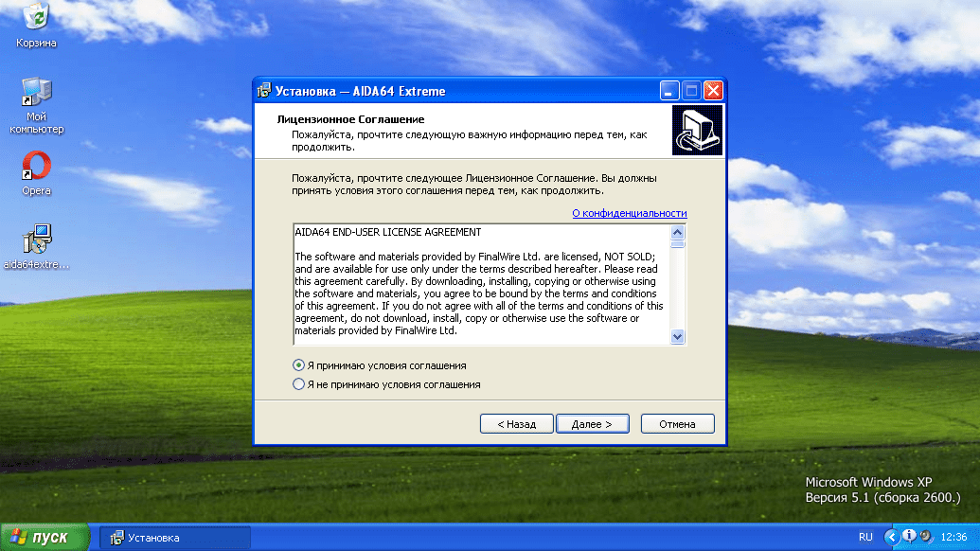The image size is (980, 551).
Task: Select the aida64extre... installer desktop icon
Action: (36, 246)
